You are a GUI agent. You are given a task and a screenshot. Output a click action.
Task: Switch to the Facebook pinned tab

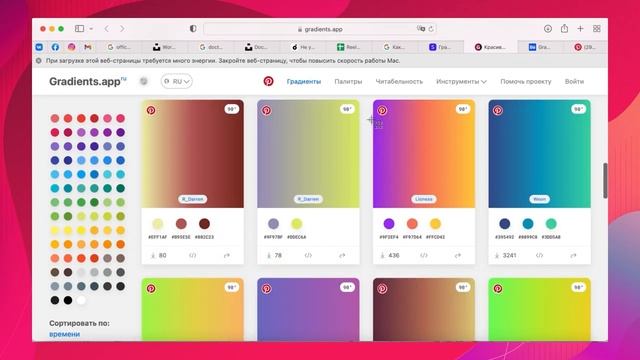point(56,47)
